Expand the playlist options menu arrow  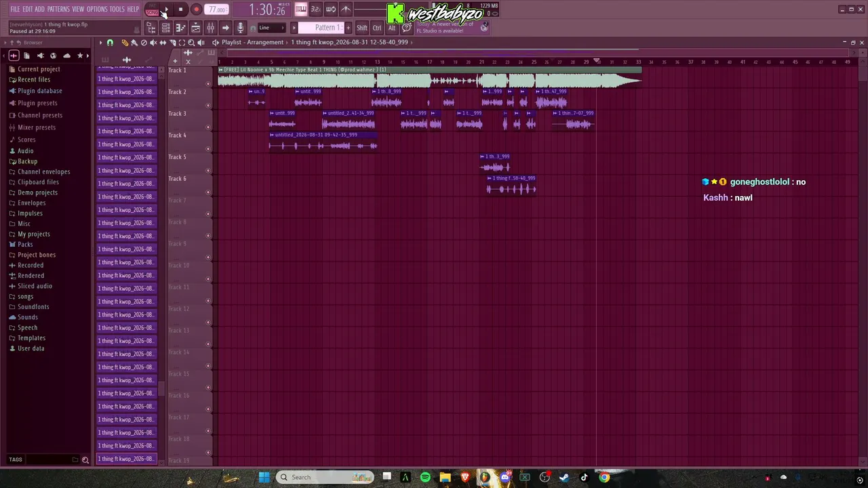point(100,43)
